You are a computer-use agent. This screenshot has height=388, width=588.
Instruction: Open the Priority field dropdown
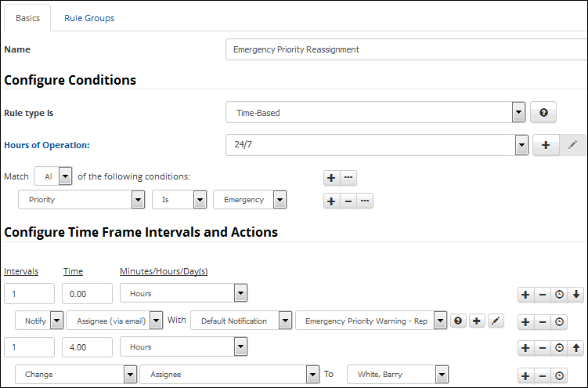click(81, 200)
